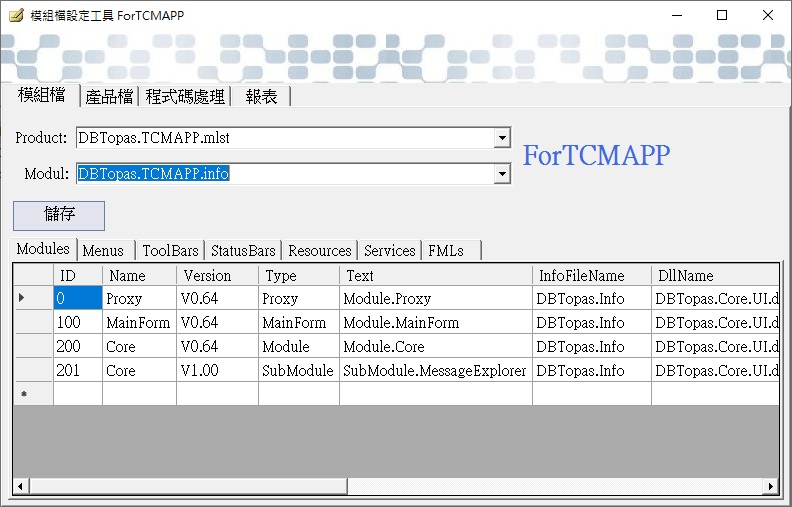
Task: Click the SubModule.MessageExplorer text cell
Action: [x=434, y=370]
